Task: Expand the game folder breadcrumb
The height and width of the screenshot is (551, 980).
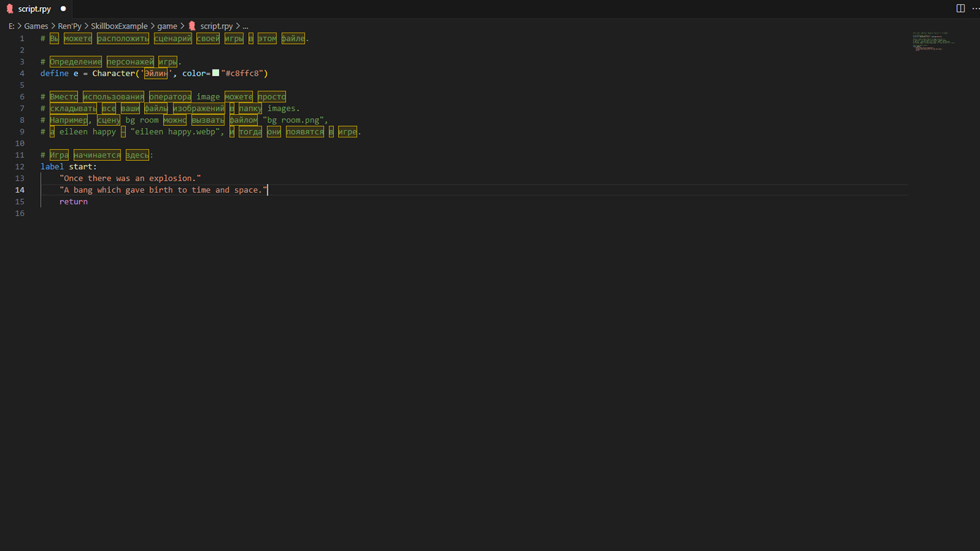Action: (167, 26)
